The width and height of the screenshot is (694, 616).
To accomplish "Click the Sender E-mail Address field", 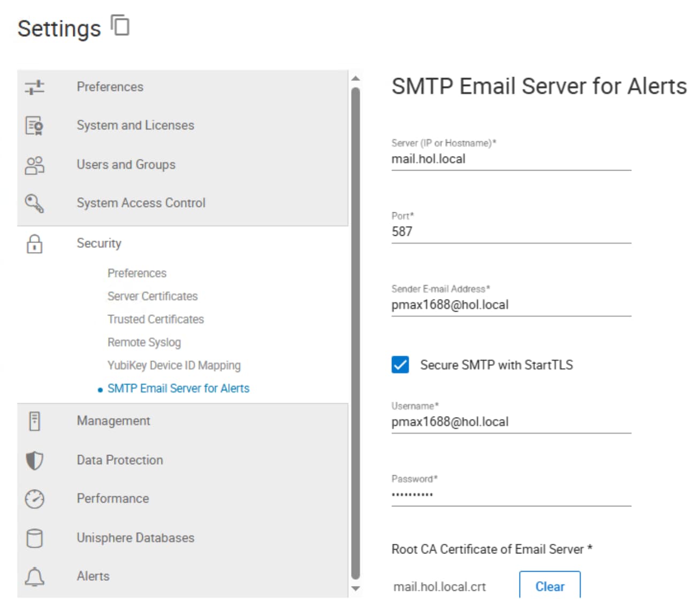I will click(x=511, y=305).
